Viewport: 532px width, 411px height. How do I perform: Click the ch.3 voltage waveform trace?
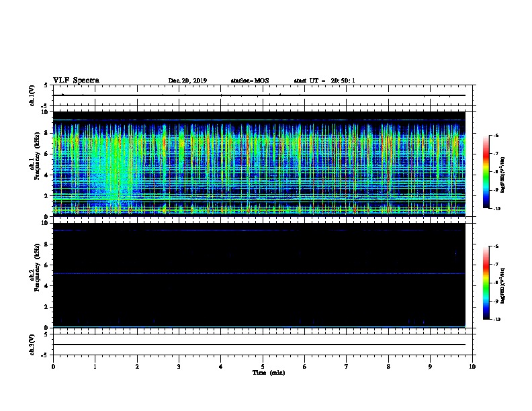(259, 345)
